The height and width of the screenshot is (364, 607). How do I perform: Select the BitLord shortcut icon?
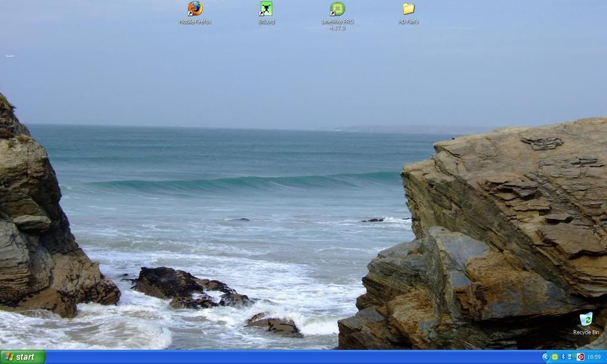[x=266, y=8]
